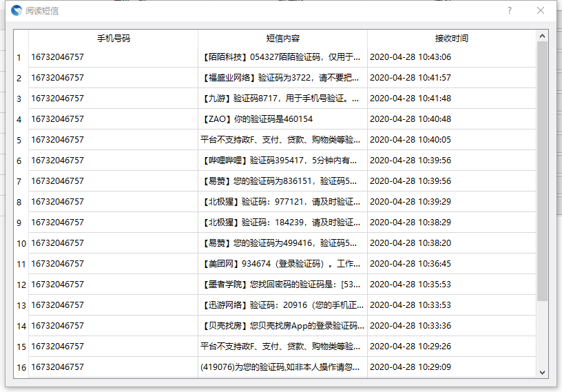This screenshot has height=392, width=562.
Task: Click the time 2020-04-28 10:40:48
Action: coord(410,119)
